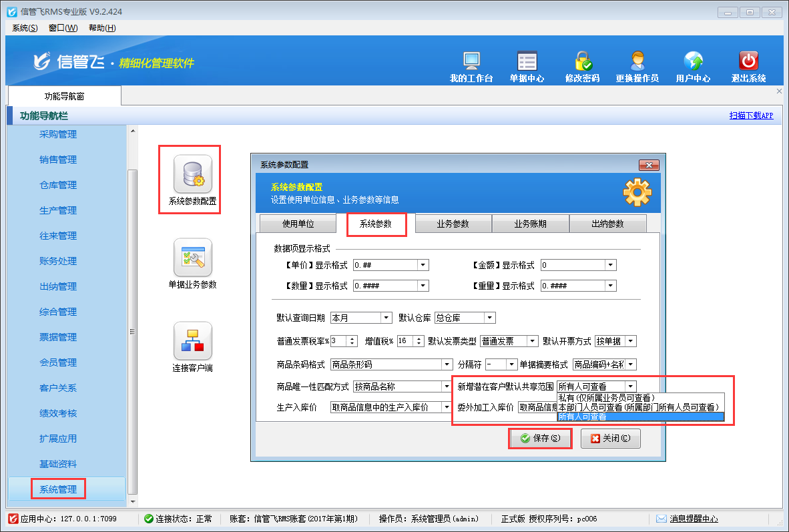Open 单据业务参数 icon
This screenshot has height=532, width=789.
pos(192,258)
